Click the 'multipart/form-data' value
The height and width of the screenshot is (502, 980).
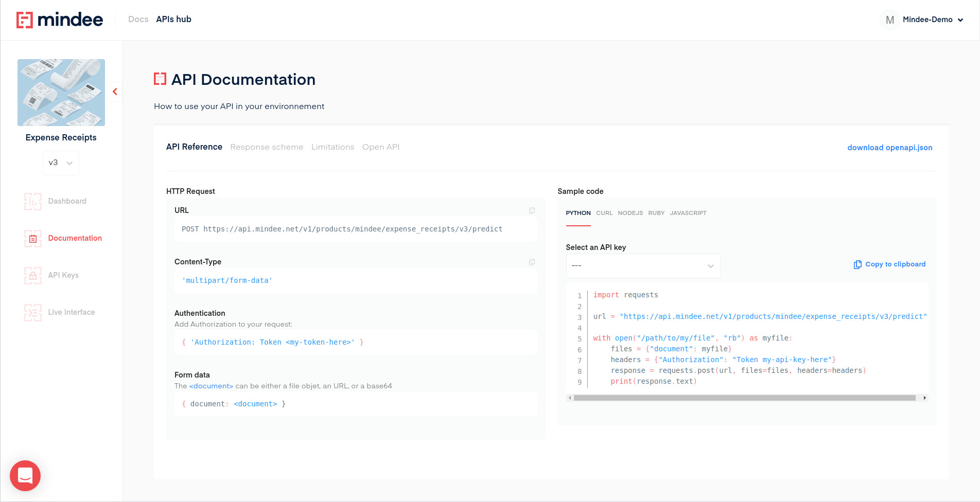[x=227, y=281]
